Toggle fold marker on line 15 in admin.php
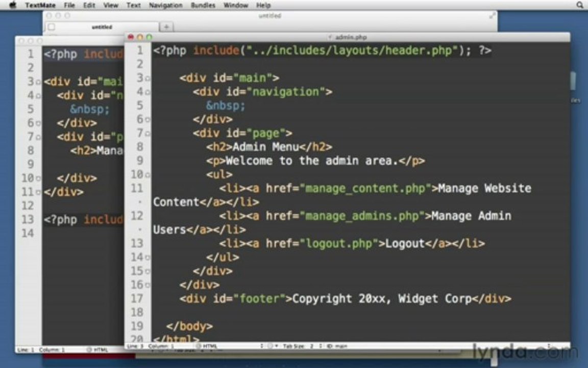 coord(148,271)
